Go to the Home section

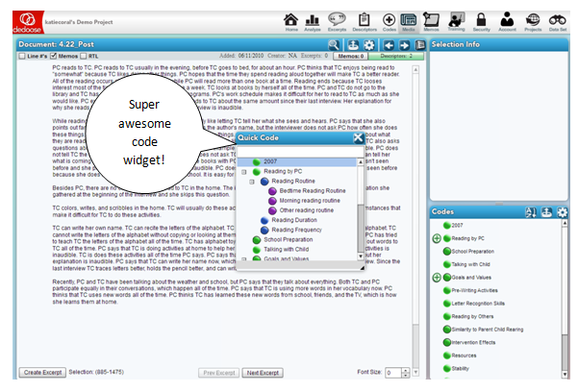(x=290, y=22)
